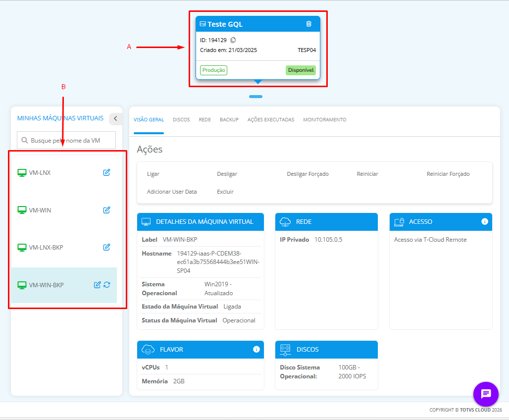Click the Hostname value starting 194129-iaas
The height and width of the screenshot is (420, 509).
[x=218, y=262]
